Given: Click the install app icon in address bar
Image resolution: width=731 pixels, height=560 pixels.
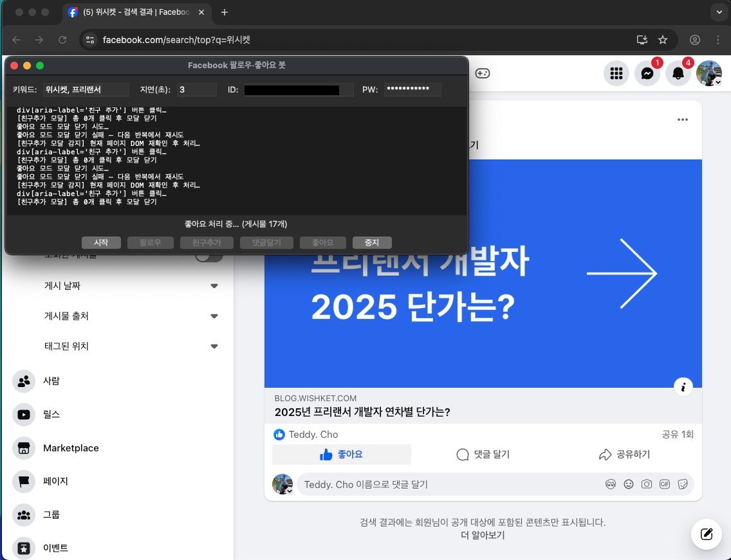Looking at the screenshot, I should tap(642, 40).
